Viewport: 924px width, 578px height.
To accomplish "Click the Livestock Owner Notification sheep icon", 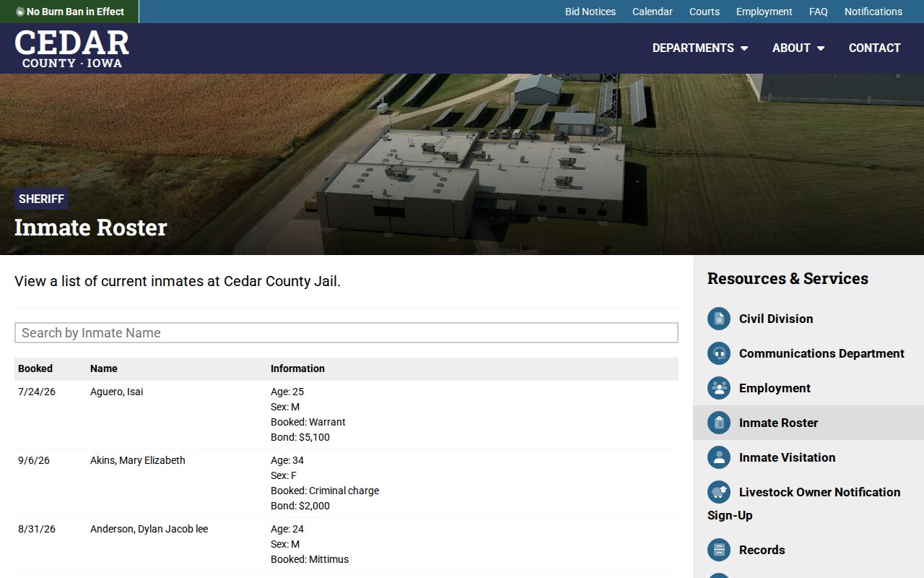I will coord(719,492).
